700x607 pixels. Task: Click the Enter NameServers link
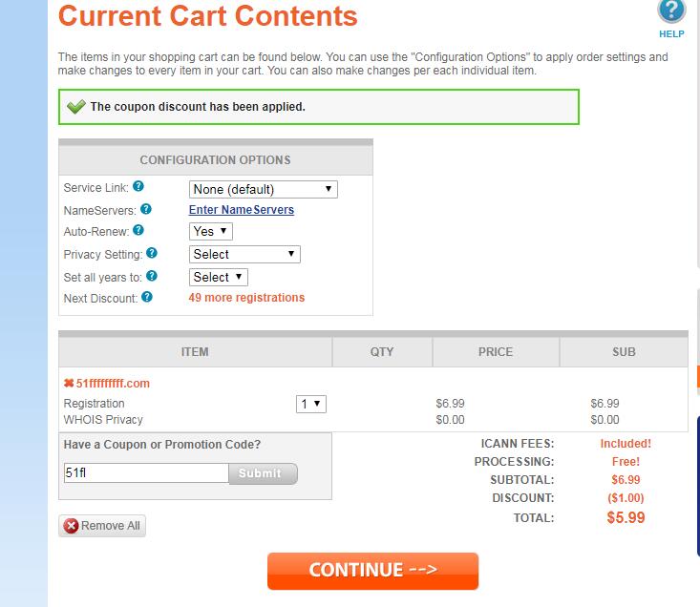pos(242,210)
